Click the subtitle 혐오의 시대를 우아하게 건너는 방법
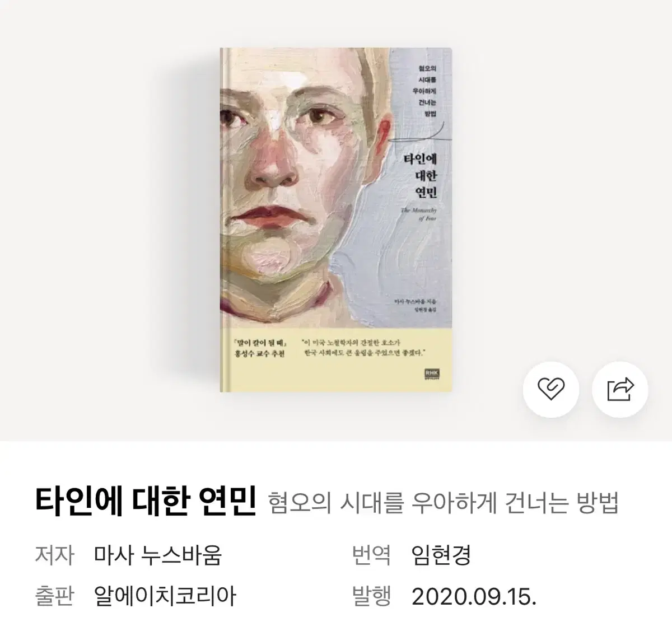 pos(444,503)
